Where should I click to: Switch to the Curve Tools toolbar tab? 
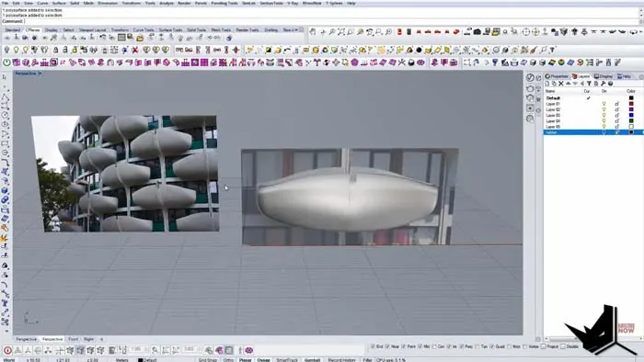click(x=144, y=30)
